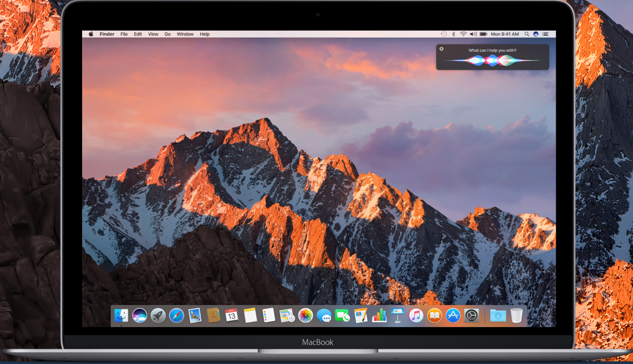
Task: Open the View menu
Action: (x=153, y=34)
